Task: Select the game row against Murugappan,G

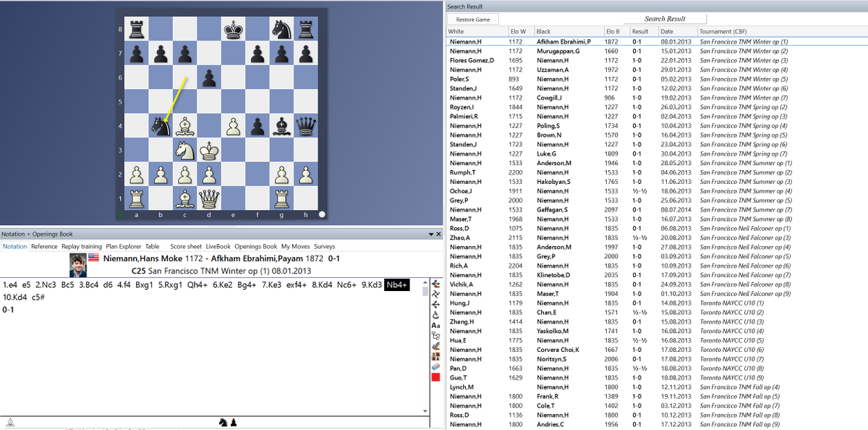Action: (x=657, y=51)
